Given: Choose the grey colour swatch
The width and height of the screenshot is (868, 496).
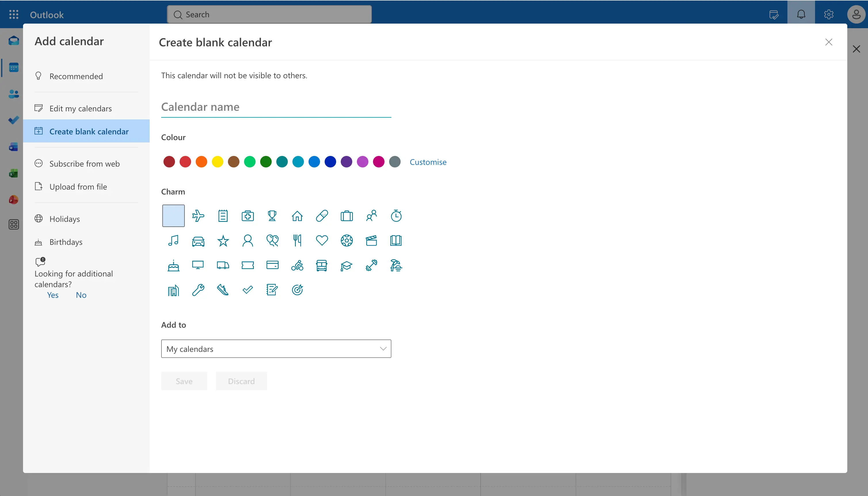Looking at the screenshot, I should pyautogui.click(x=395, y=162).
